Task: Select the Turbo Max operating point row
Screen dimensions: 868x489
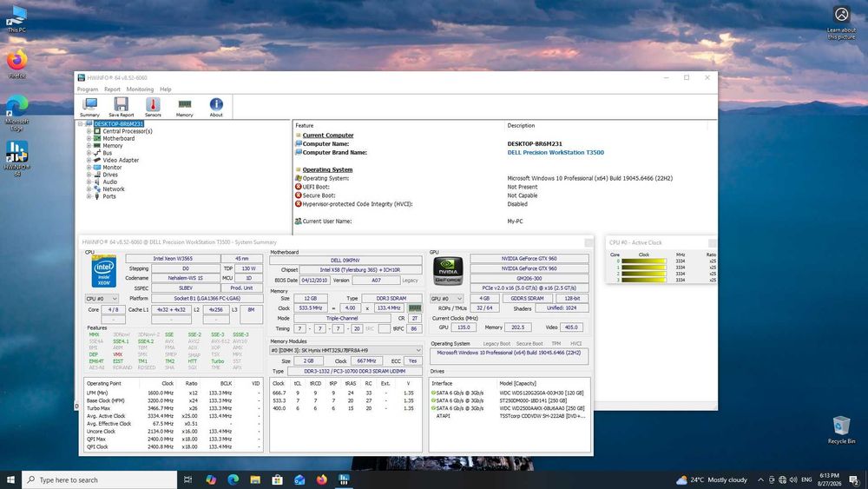Action: pyautogui.click(x=173, y=408)
